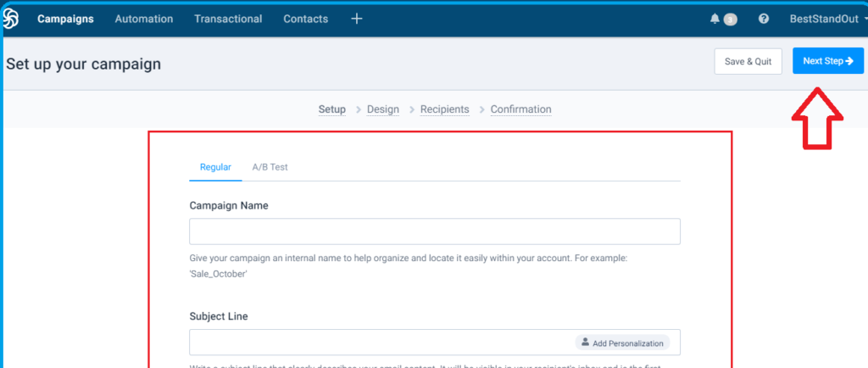Open the Transactional menu
This screenshot has height=368, width=868.
tap(228, 19)
